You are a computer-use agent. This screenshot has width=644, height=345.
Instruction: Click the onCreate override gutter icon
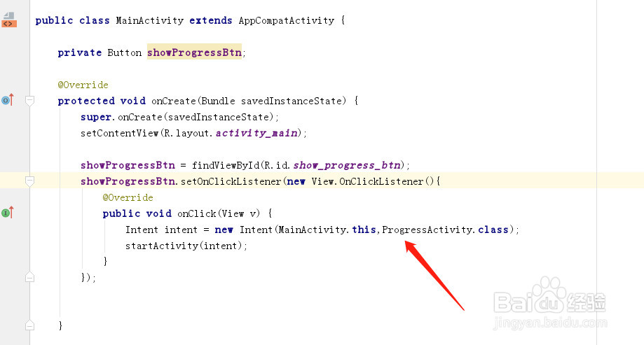tap(8, 99)
